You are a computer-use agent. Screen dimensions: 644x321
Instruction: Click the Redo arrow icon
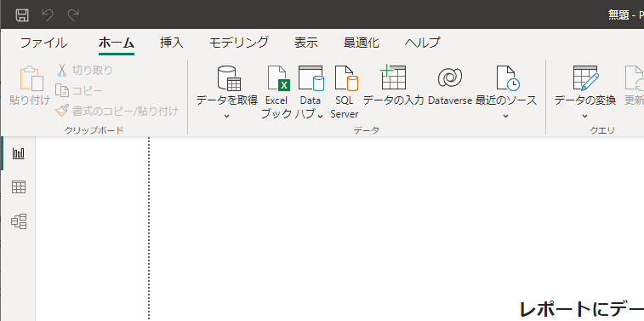coord(73,15)
